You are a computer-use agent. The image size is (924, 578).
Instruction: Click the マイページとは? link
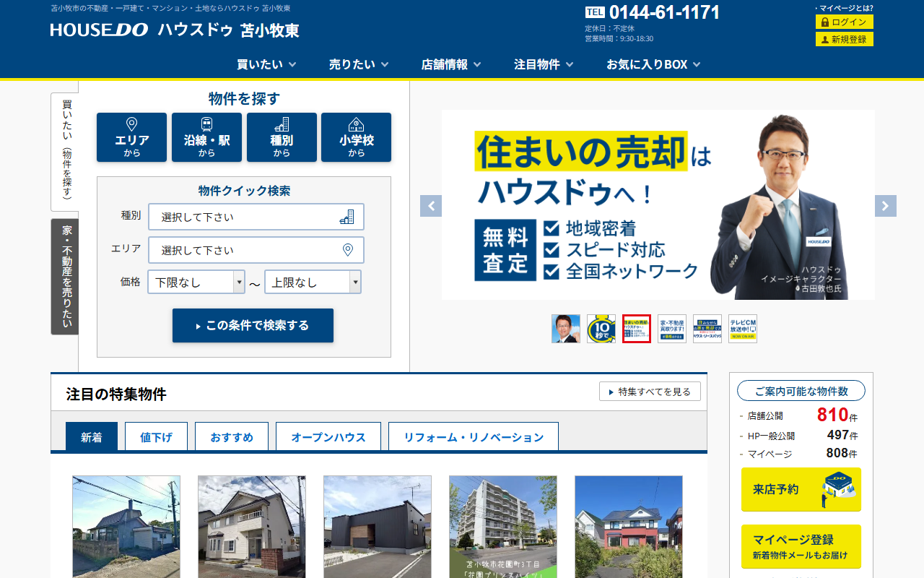pos(845,8)
